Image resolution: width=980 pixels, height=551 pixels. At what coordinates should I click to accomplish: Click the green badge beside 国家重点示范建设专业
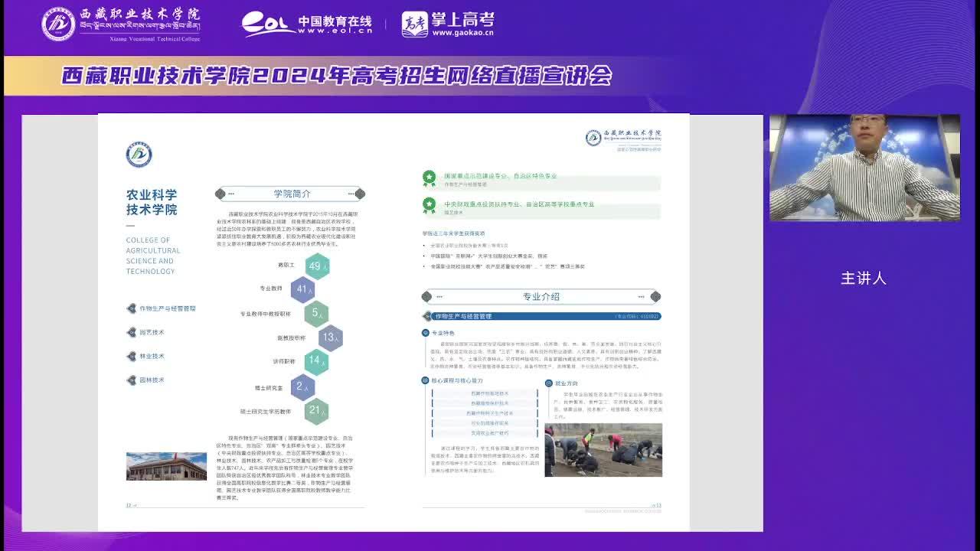point(430,178)
